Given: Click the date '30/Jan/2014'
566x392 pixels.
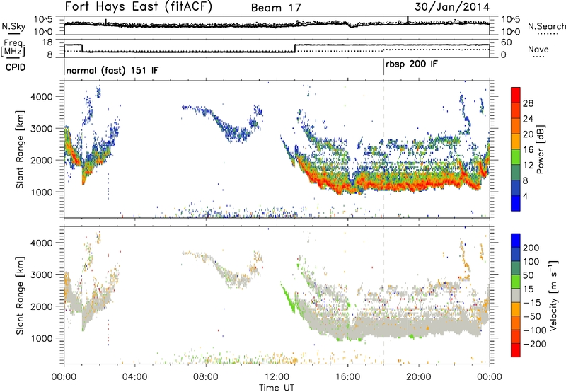Looking at the screenshot, I should [452, 7].
